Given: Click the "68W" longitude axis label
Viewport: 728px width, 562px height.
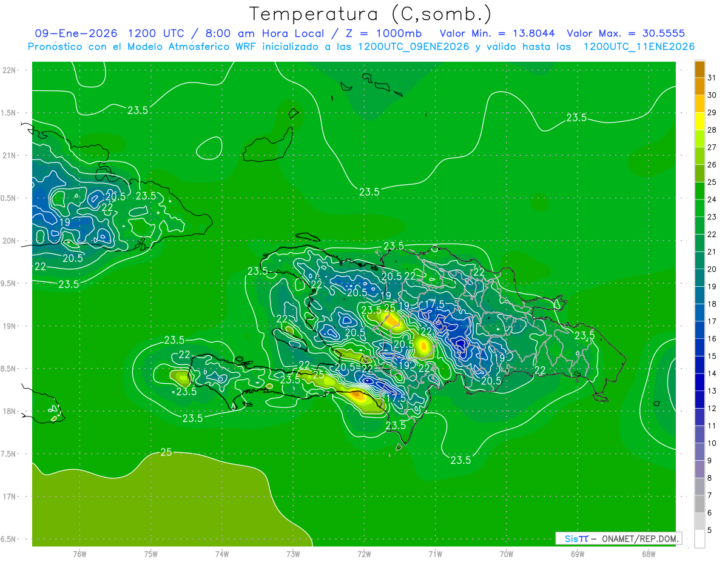Looking at the screenshot, I should click(649, 554).
